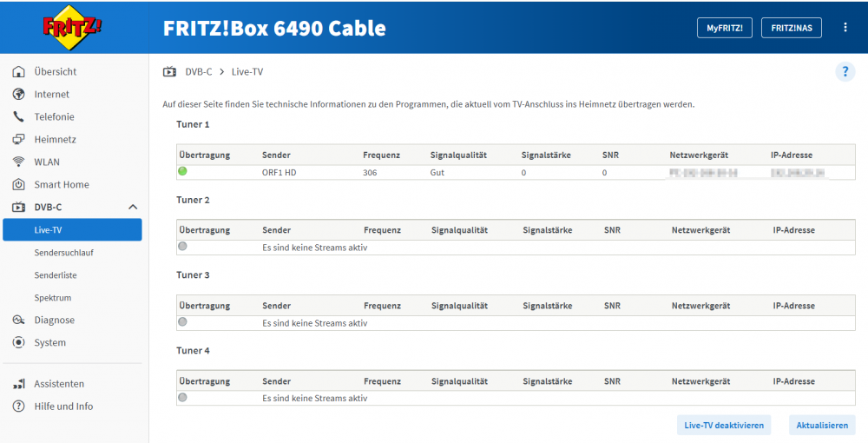This screenshot has height=443, width=868.
Task: Click the WLAN wifi icon
Action: [18, 162]
